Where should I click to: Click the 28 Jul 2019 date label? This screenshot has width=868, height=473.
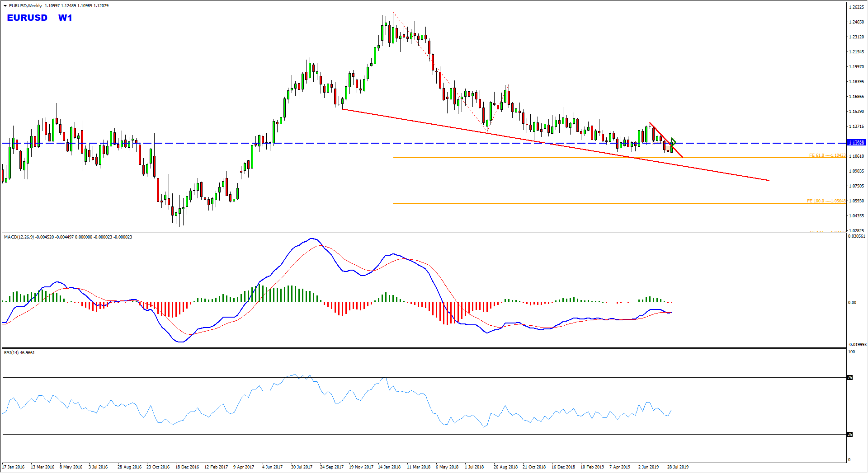pyautogui.click(x=678, y=467)
